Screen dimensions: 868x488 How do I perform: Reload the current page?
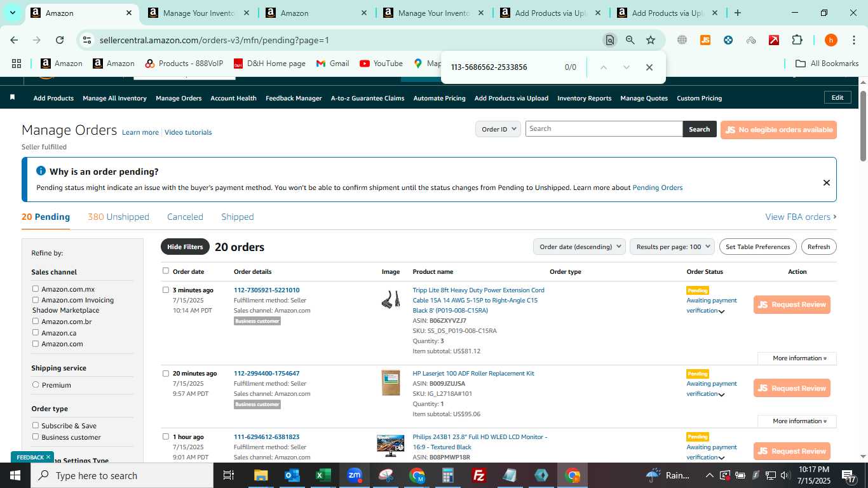point(60,40)
